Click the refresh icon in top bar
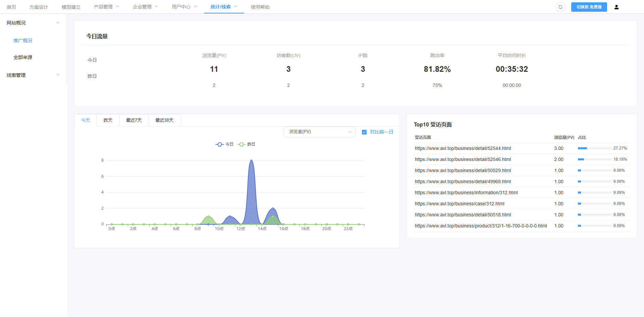The image size is (644, 317). tap(560, 7)
